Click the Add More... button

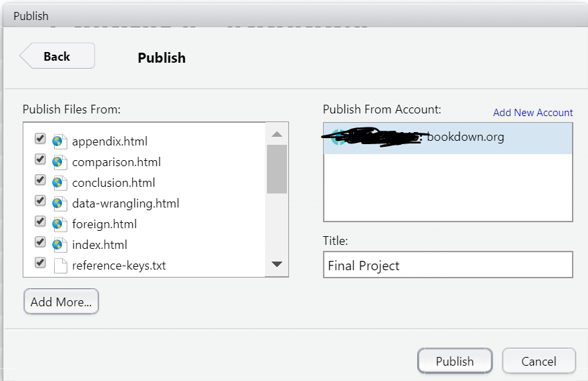[x=61, y=302]
